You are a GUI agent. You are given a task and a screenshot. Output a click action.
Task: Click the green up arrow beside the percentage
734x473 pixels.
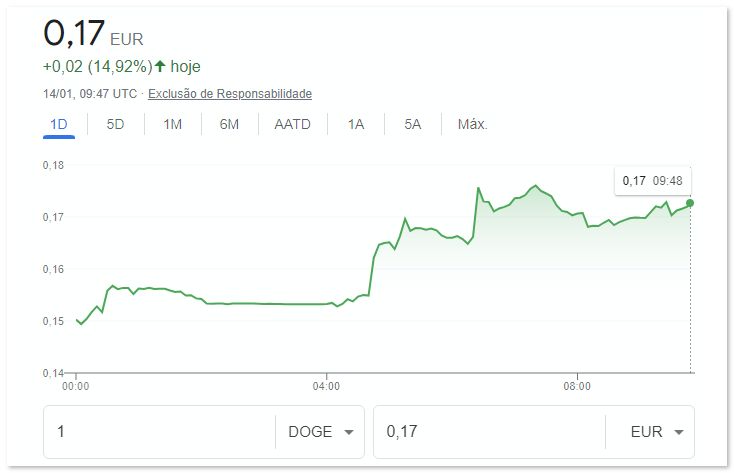point(160,67)
